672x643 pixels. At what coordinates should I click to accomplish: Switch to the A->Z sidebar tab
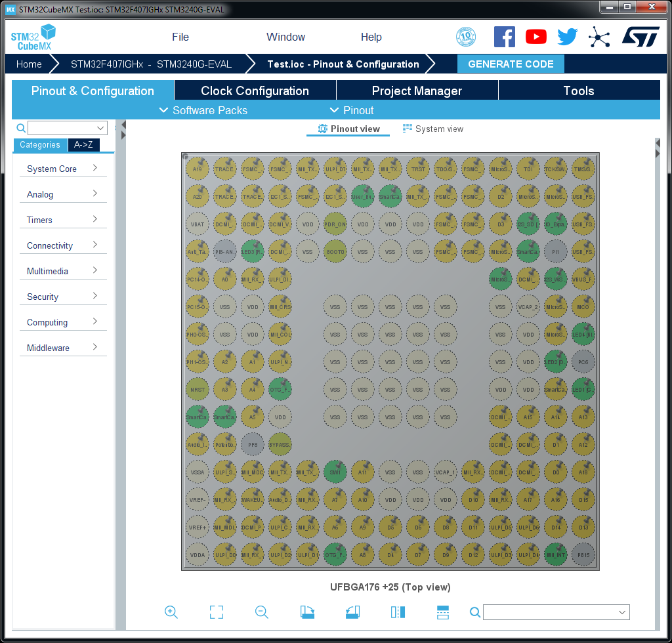[83, 144]
